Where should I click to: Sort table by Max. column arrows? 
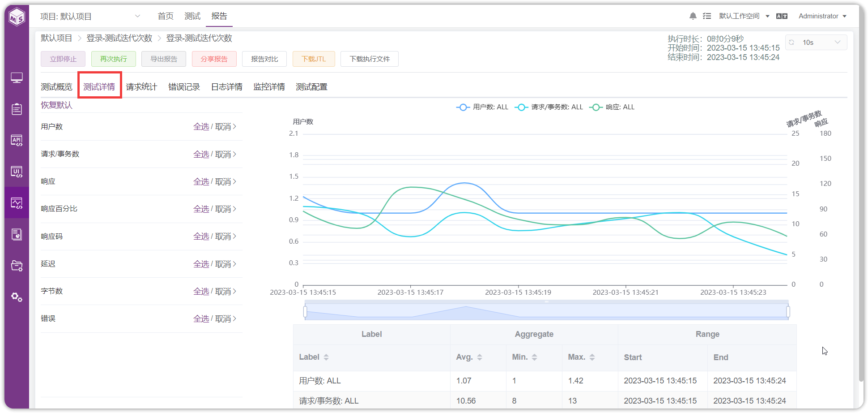tap(592, 357)
